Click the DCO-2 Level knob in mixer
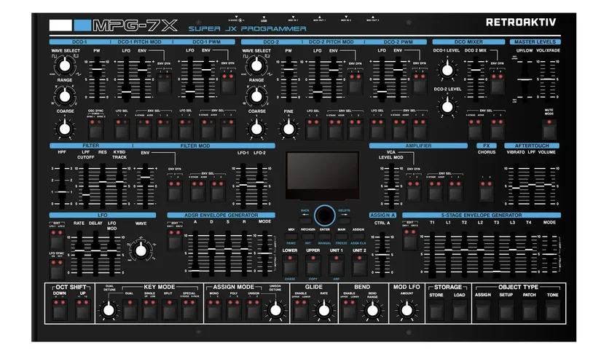The width and height of the screenshot is (601, 364). [x=447, y=107]
